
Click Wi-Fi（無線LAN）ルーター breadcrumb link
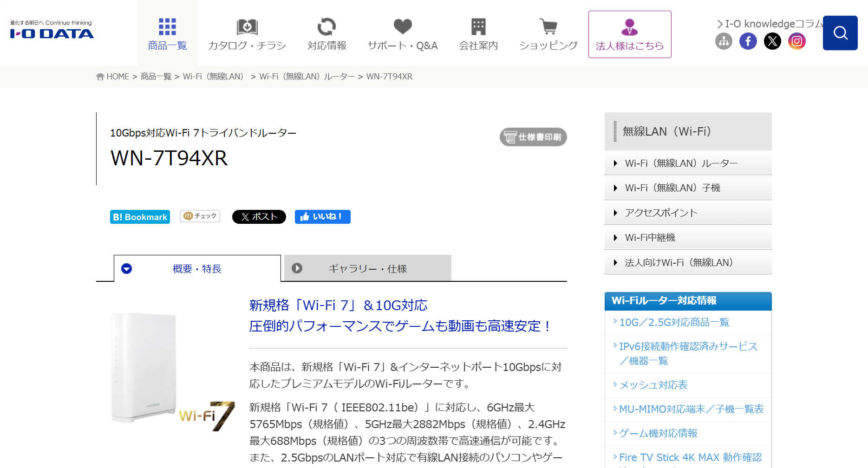coord(307,77)
